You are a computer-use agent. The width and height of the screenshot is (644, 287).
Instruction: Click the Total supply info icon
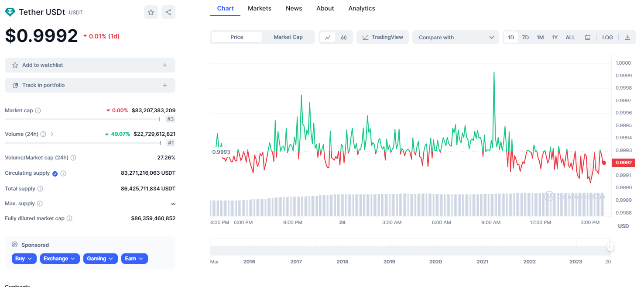tap(40, 189)
